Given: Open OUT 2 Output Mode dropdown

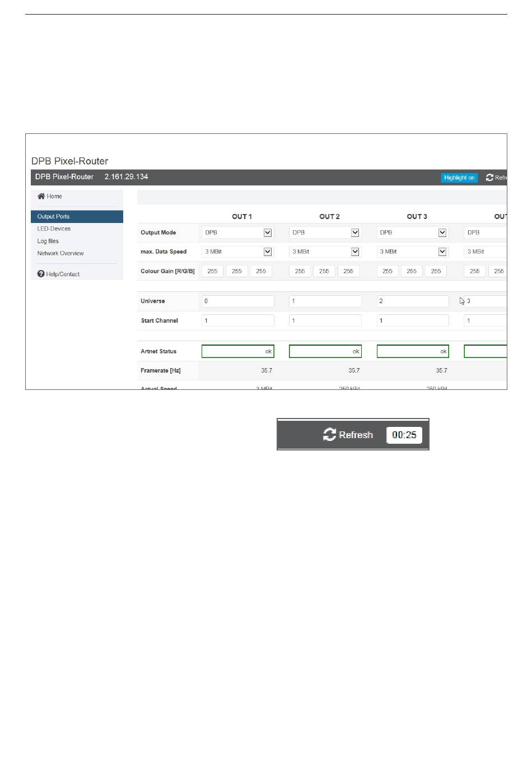Looking at the screenshot, I should click(325, 233).
